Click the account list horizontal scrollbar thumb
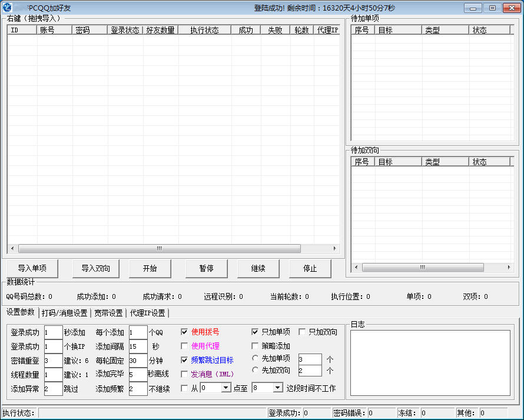Viewport: 524px width, 420px height. click(160, 248)
